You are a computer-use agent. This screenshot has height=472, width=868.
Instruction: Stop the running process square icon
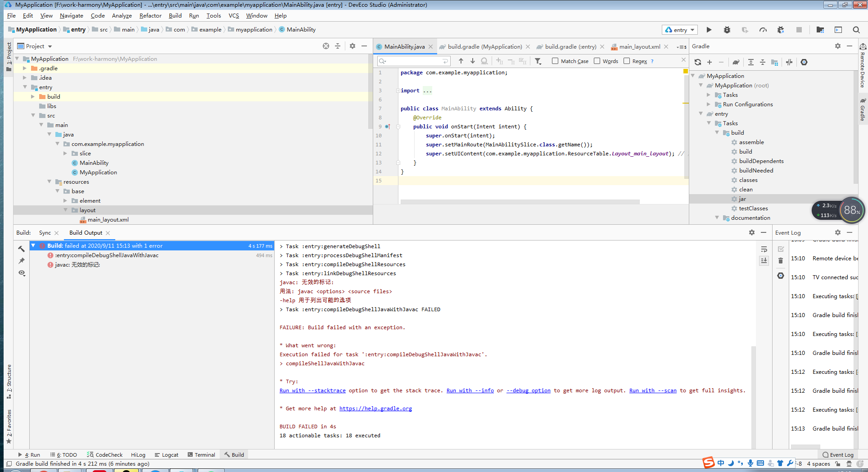click(x=799, y=30)
